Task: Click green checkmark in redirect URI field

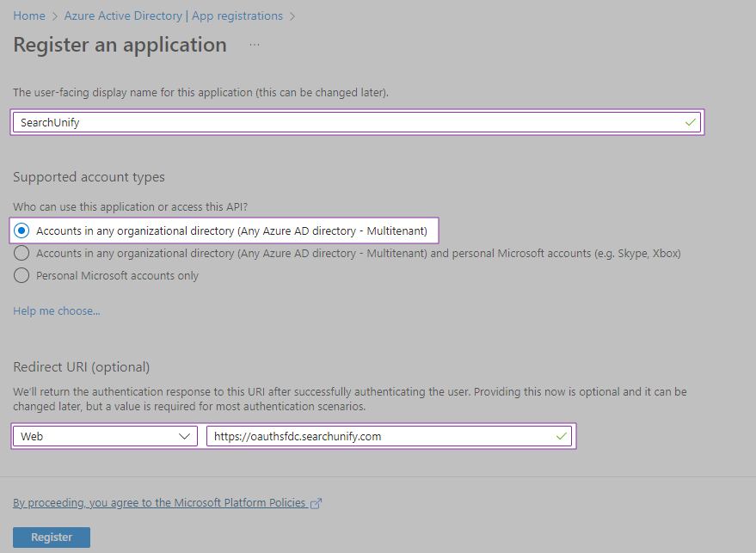Action: (562, 436)
